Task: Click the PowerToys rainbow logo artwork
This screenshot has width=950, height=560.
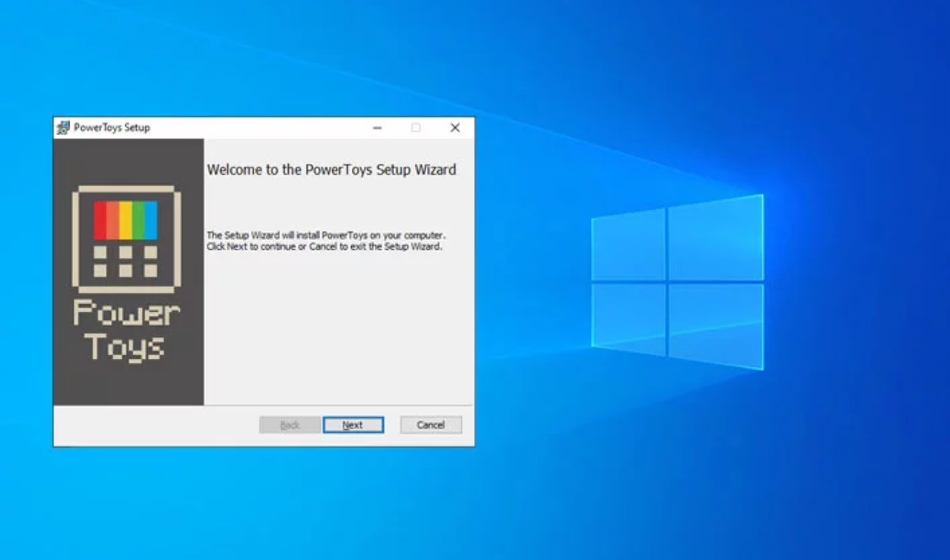Action: point(126,236)
